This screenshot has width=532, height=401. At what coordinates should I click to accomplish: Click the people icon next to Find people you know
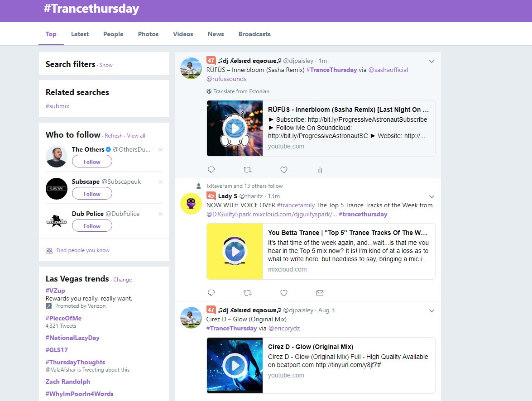point(49,250)
